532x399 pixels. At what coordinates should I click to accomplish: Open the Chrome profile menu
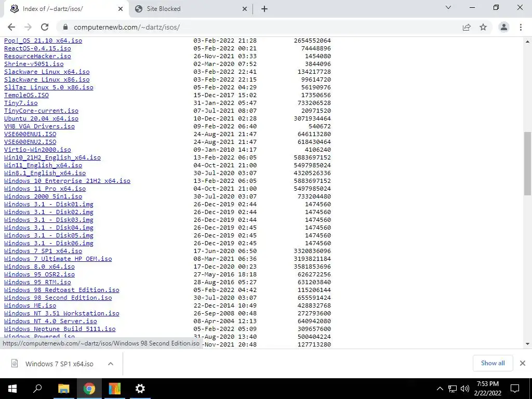tap(504, 27)
